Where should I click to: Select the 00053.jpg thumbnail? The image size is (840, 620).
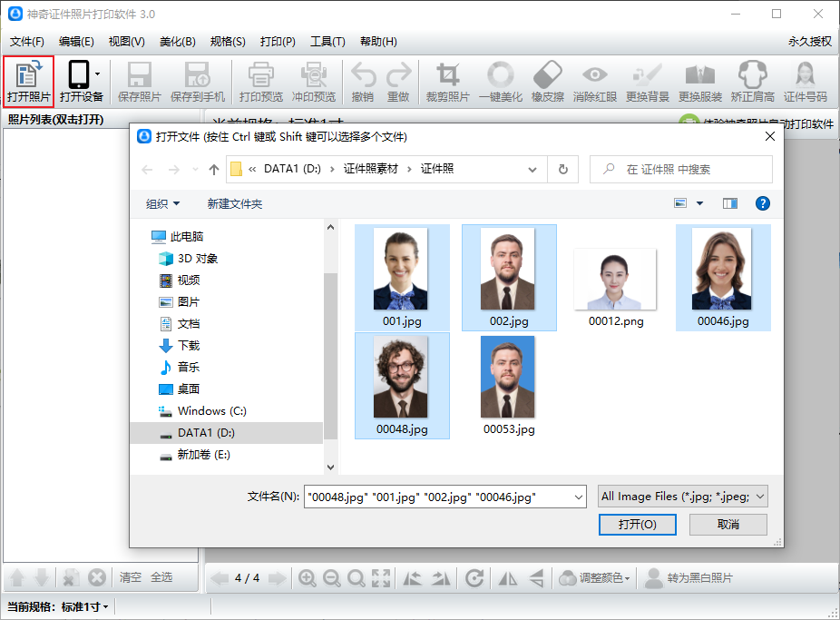coord(508,386)
